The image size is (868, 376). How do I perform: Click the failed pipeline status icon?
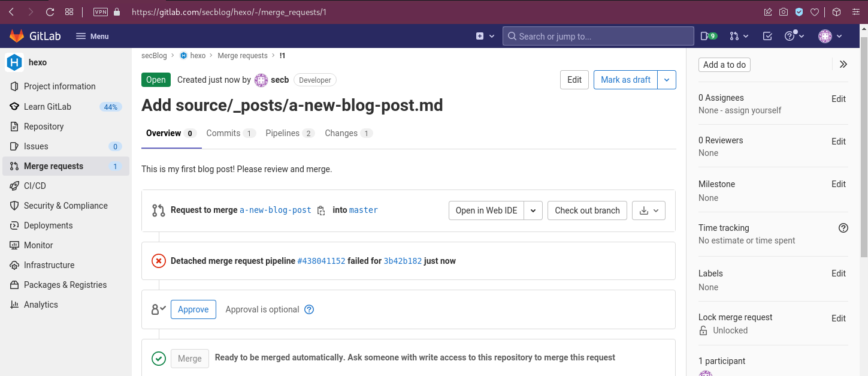pyautogui.click(x=158, y=261)
